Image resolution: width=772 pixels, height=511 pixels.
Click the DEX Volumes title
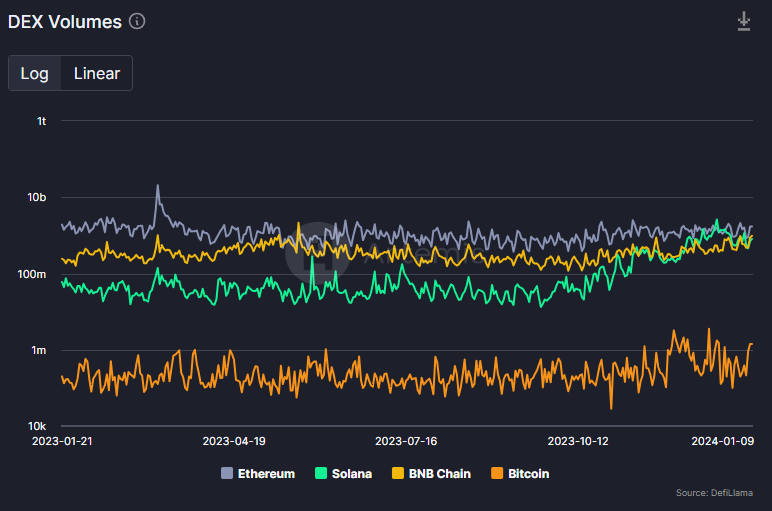(x=64, y=22)
